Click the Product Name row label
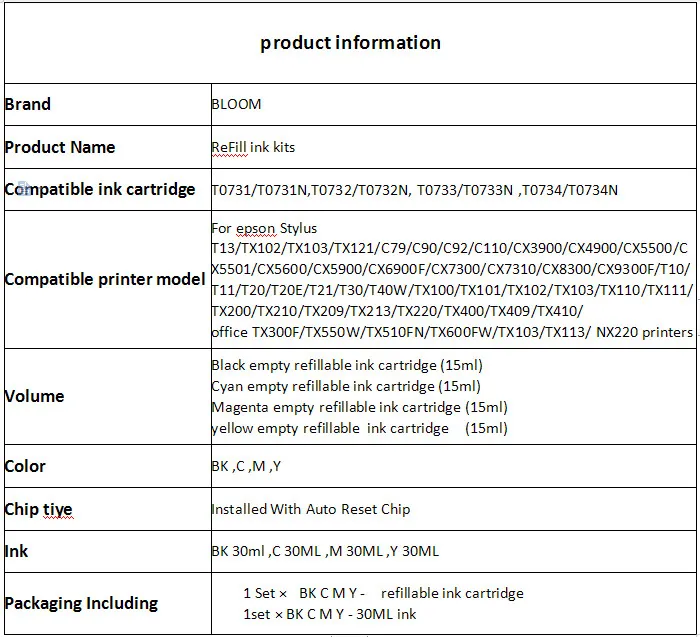 tap(60, 147)
